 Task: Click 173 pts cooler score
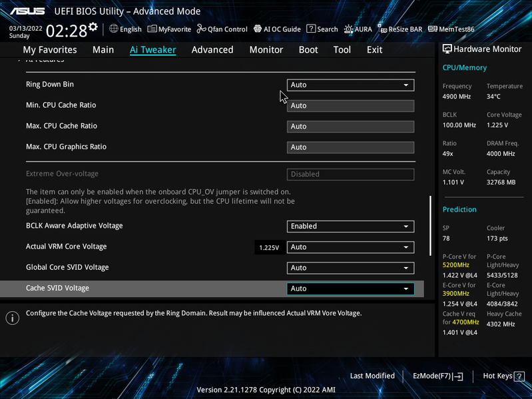(497, 238)
